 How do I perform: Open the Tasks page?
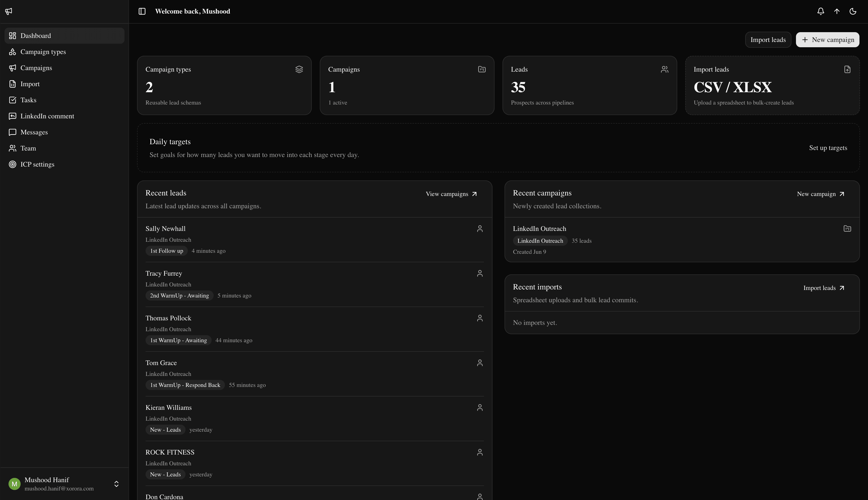coord(65,100)
